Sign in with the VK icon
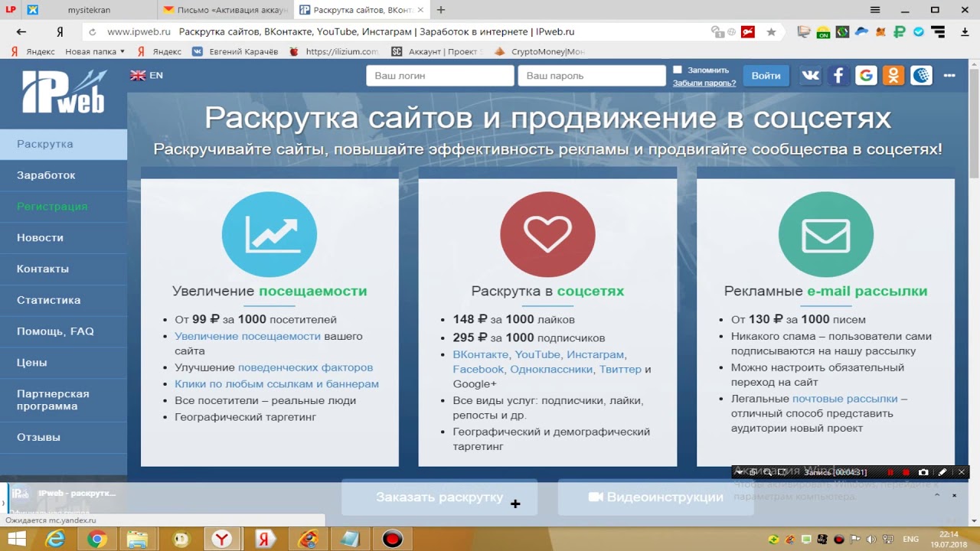Image resolution: width=980 pixels, height=551 pixels. [x=811, y=75]
